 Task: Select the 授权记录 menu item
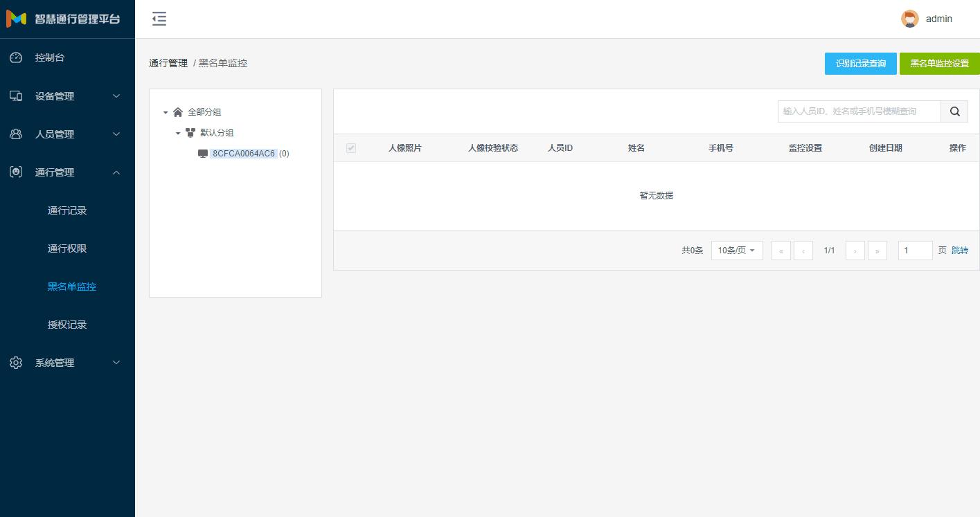[x=67, y=325]
